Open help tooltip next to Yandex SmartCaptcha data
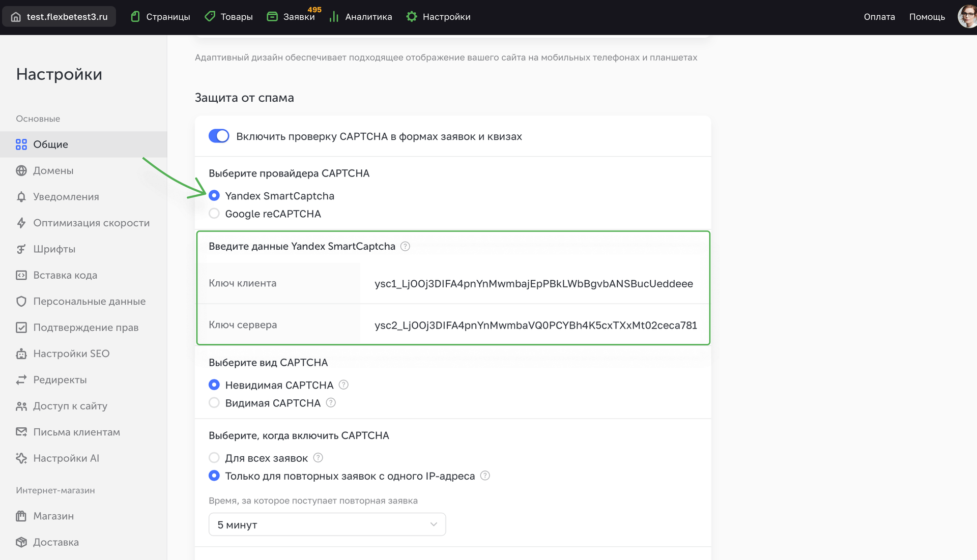The image size is (977, 560). (x=405, y=246)
